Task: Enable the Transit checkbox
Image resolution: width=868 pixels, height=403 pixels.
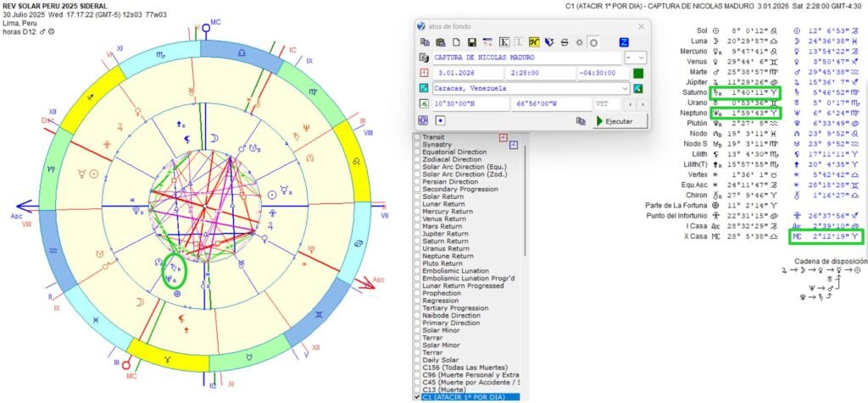Action: (417, 138)
